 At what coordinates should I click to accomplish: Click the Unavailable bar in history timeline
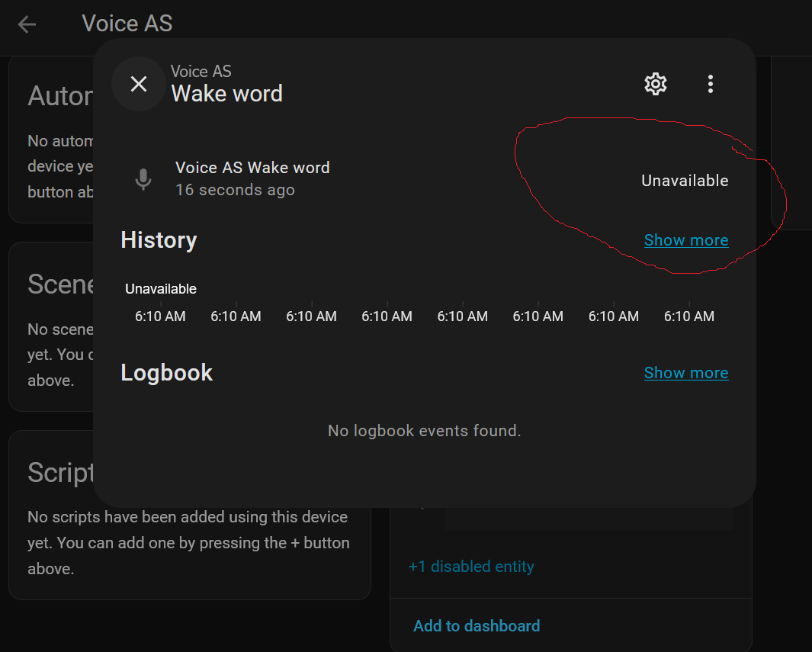(x=161, y=289)
